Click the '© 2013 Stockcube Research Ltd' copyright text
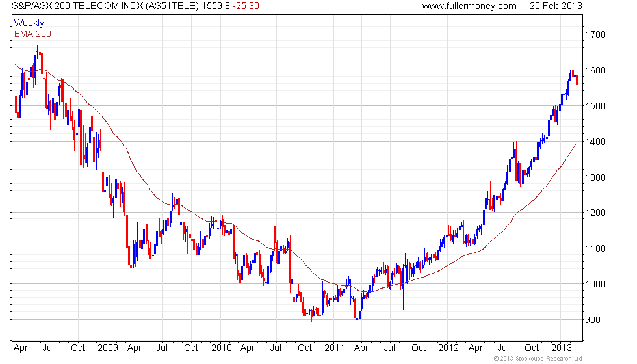Viewport: 637px width, 364px height. 538,359
